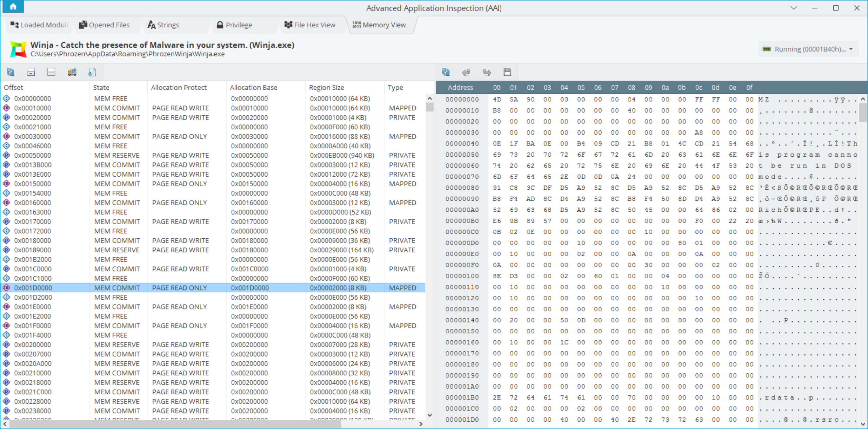Click the truck export icon in the left toolbar
The image size is (868, 429).
pos(72,72)
